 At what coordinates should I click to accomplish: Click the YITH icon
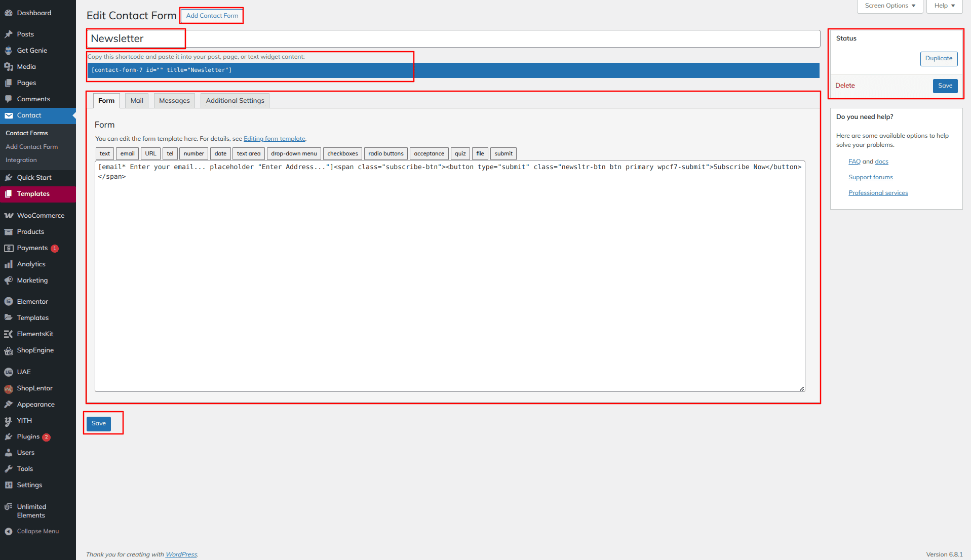[x=9, y=421]
